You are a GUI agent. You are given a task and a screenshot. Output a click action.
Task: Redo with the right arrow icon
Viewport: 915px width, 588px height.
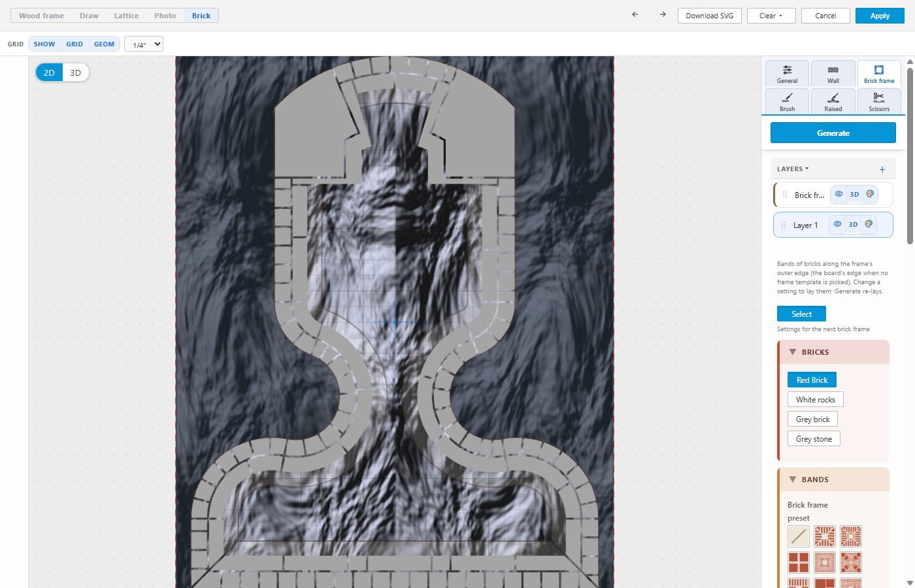[x=663, y=14]
